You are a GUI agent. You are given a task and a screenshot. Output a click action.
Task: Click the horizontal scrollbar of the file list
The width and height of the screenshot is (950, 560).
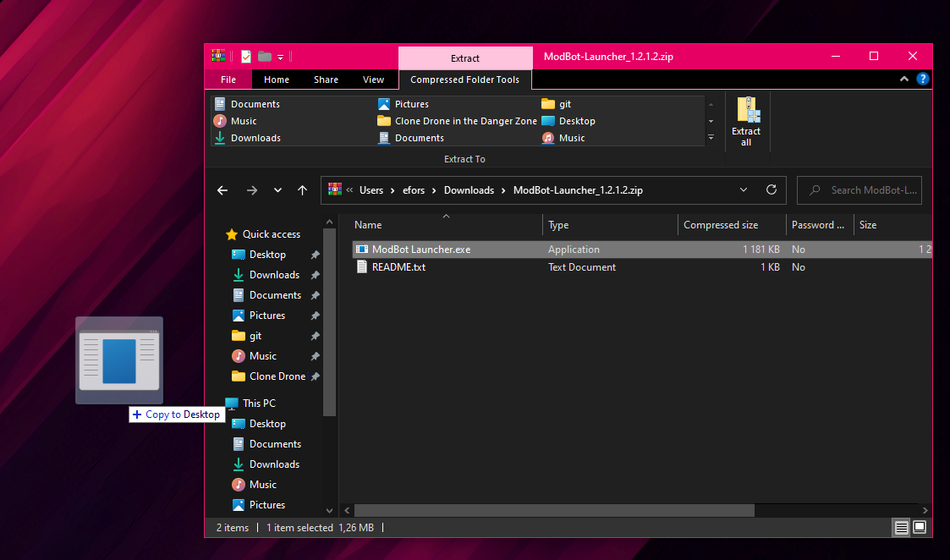[554, 510]
